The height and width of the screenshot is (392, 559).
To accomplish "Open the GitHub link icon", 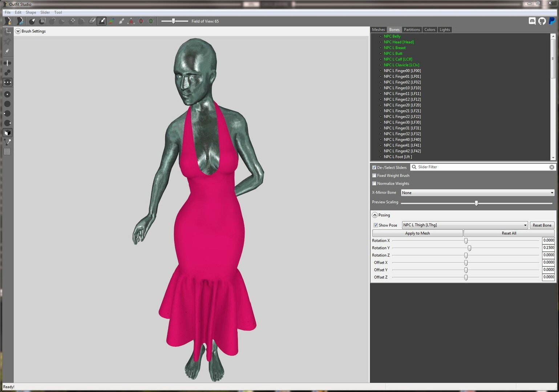I will (x=542, y=21).
